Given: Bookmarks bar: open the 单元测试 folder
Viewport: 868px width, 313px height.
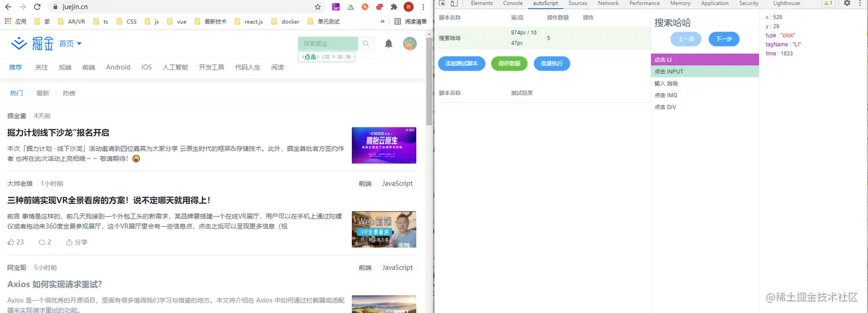Looking at the screenshot, I should tap(323, 21).
